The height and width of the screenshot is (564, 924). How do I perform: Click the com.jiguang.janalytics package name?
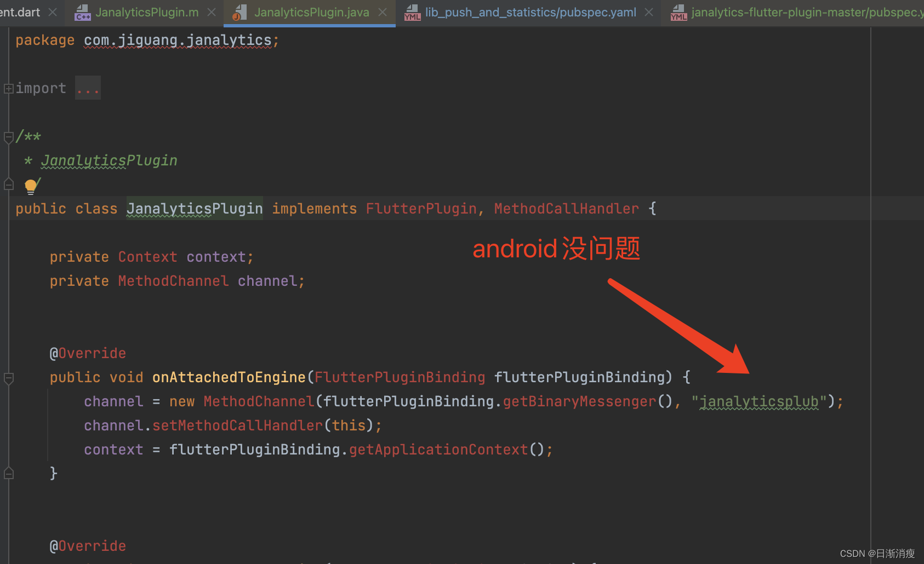[x=178, y=39]
